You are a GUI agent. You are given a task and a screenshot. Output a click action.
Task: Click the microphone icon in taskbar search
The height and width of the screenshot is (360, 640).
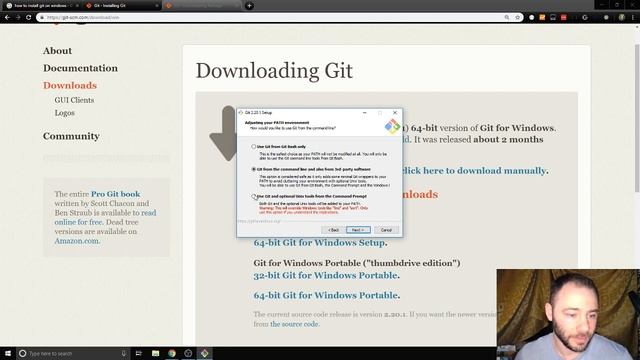click(124, 353)
